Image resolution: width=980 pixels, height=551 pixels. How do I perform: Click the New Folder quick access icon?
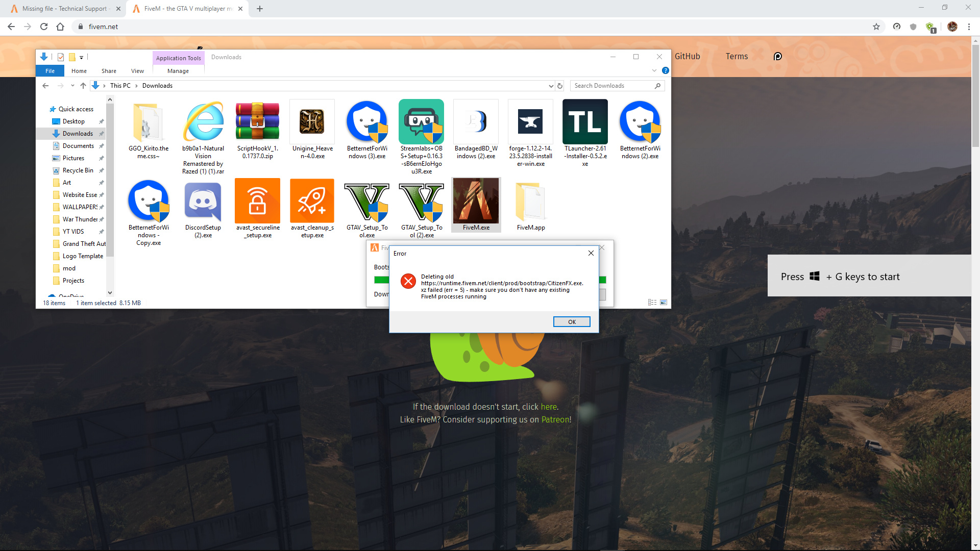71,57
